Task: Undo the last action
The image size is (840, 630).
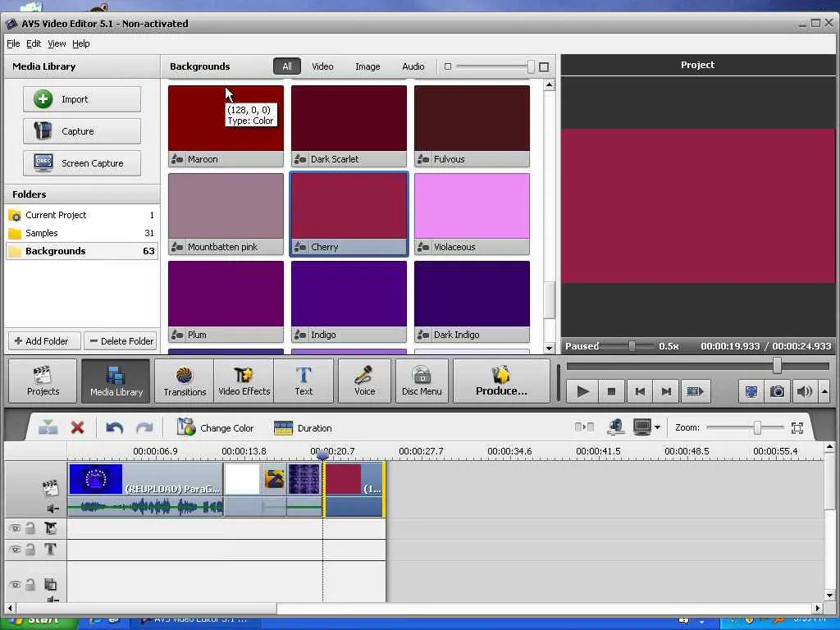Action: pos(115,427)
